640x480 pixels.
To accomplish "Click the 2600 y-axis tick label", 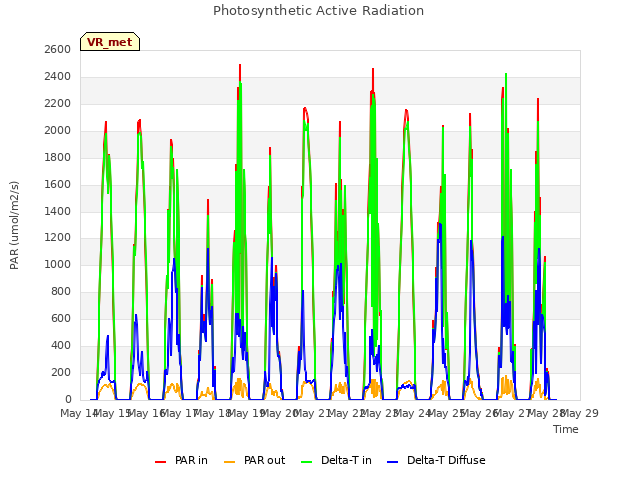I will click(x=58, y=49).
